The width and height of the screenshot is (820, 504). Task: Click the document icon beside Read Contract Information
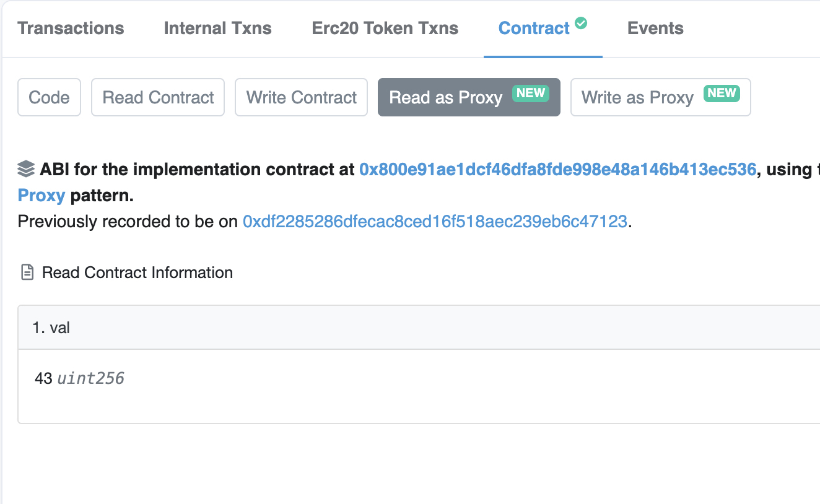27,272
